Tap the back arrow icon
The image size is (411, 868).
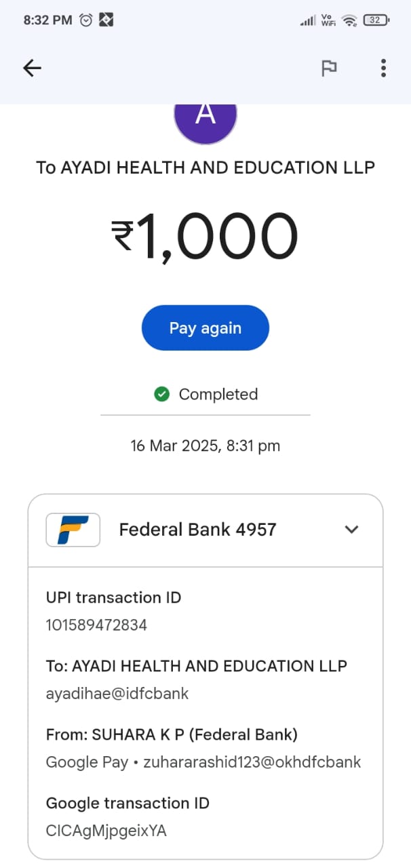coord(32,68)
